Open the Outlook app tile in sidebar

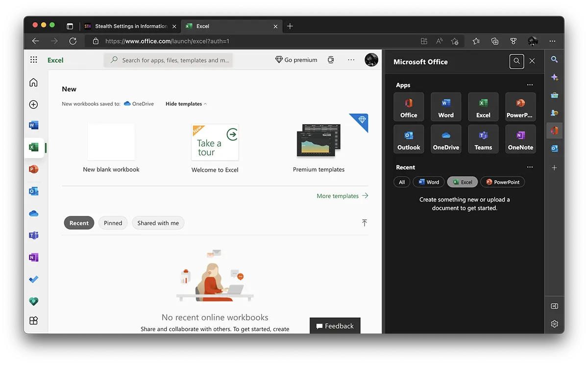[x=409, y=139]
